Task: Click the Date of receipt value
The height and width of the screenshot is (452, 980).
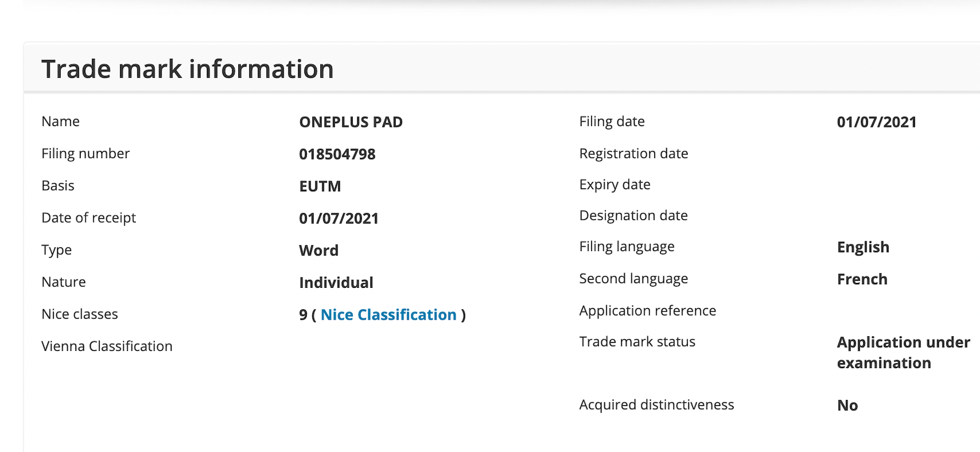Action: 338,219
